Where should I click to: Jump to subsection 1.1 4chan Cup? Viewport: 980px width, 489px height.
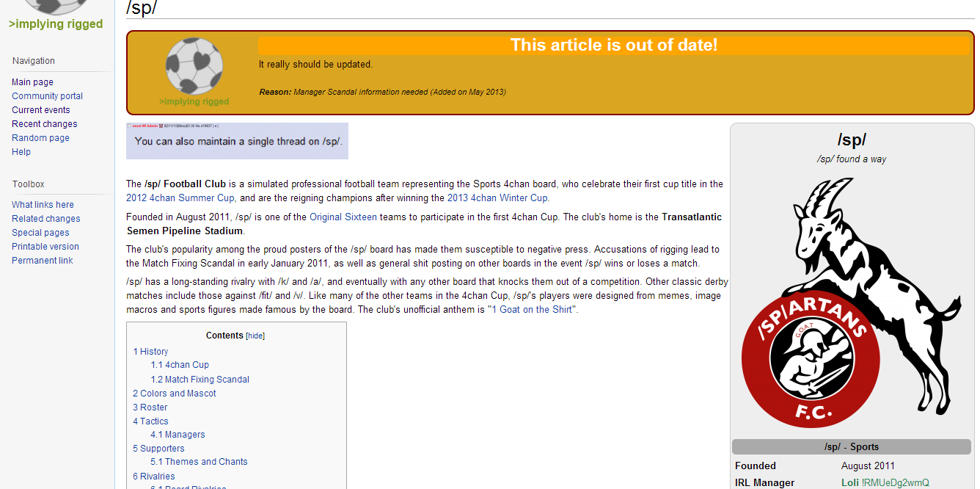coord(180,365)
